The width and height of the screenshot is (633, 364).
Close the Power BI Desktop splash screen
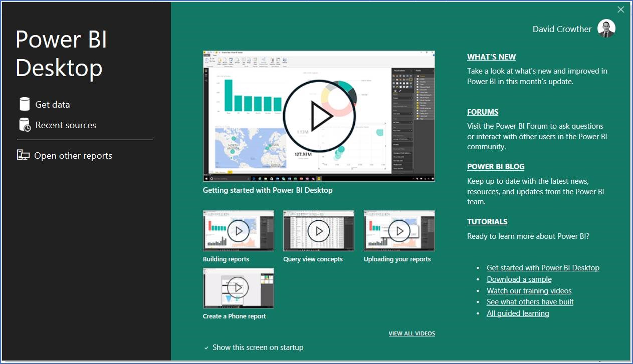(x=621, y=10)
